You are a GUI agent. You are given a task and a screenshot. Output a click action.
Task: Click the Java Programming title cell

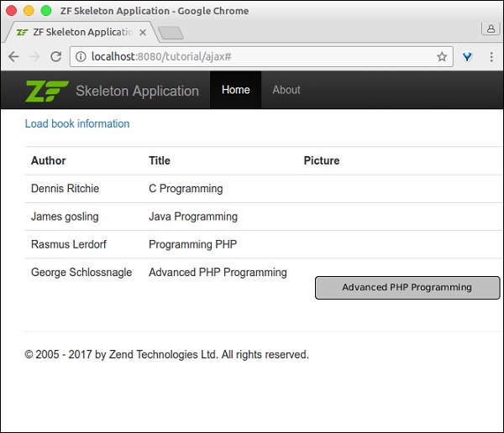click(x=193, y=216)
